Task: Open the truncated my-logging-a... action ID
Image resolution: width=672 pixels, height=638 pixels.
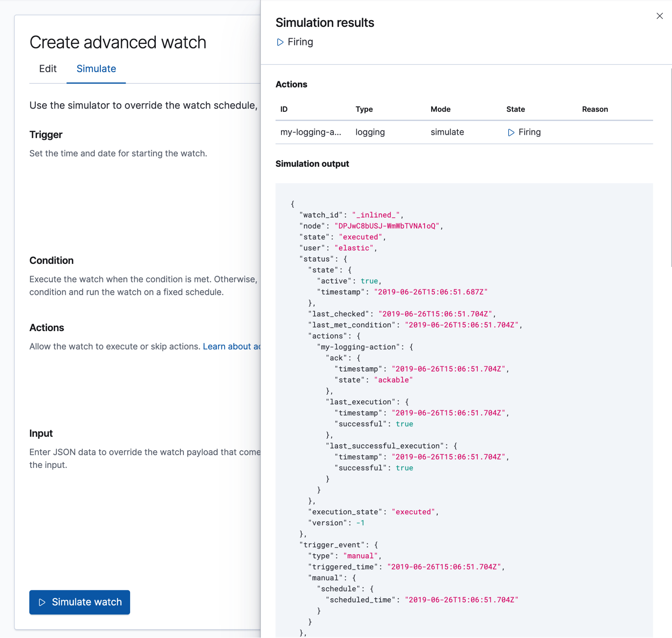Action: click(x=311, y=132)
